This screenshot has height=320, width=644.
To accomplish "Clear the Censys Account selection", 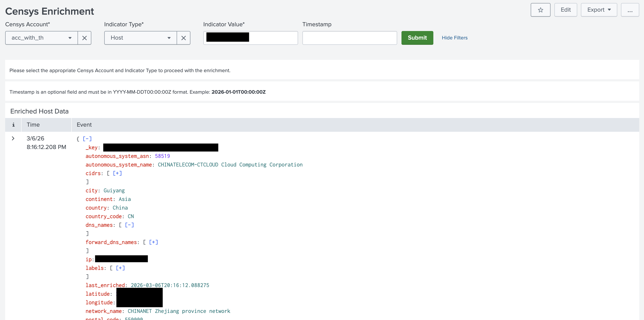I will (x=84, y=38).
